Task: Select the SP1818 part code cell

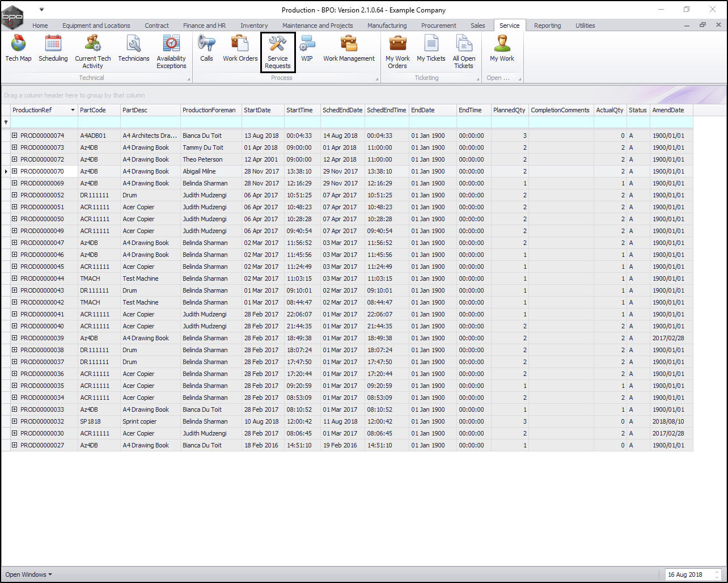Action: coord(99,421)
